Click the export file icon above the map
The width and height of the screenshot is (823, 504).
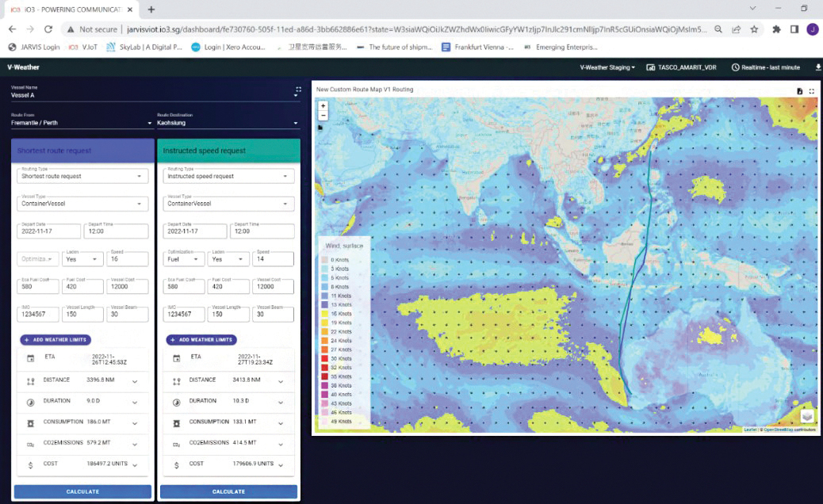tap(800, 91)
